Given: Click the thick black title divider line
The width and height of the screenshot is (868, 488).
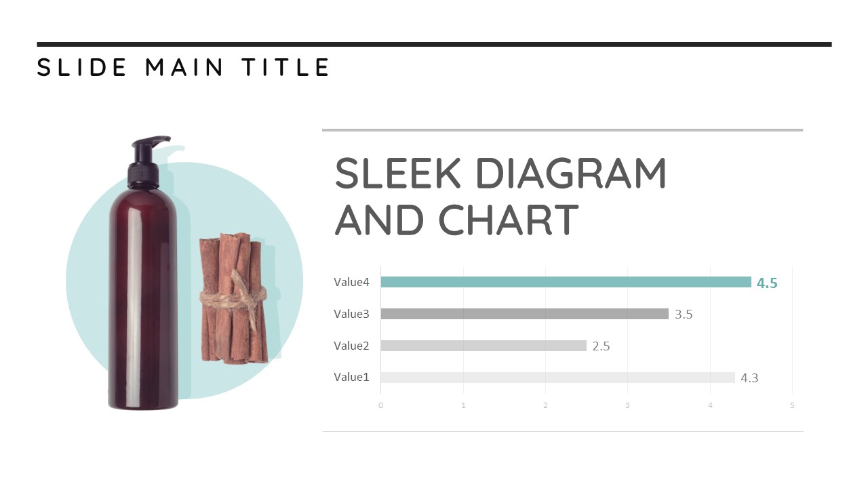Looking at the screenshot, I should click(434, 44).
